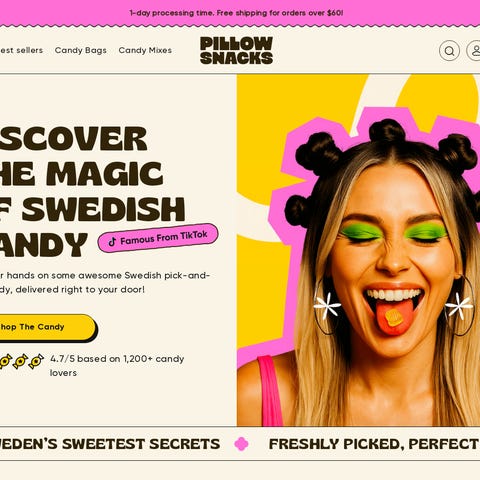The height and width of the screenshot is (480, 480).
Task: Click the last candy rating icon
Action: coord(36,361)
